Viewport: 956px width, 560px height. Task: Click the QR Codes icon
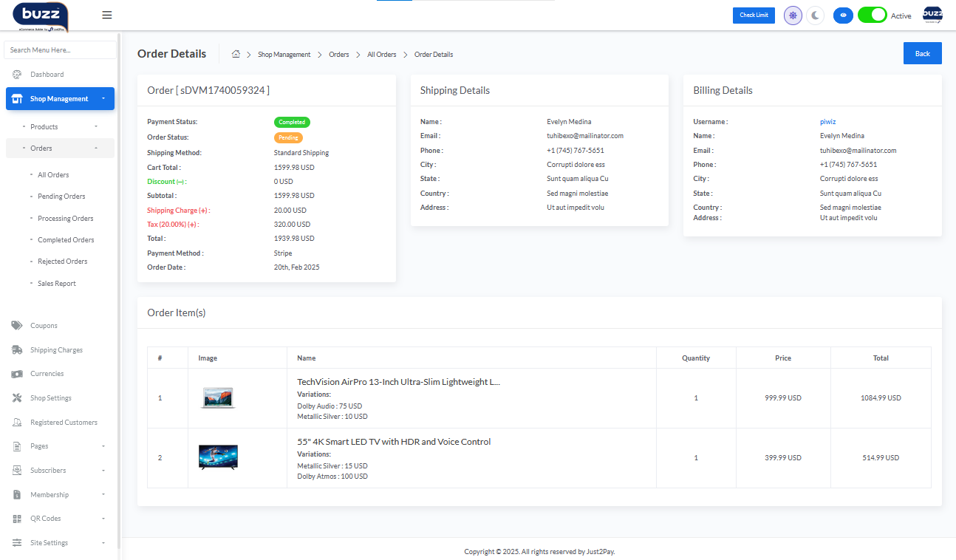click(x=17, y=519)
